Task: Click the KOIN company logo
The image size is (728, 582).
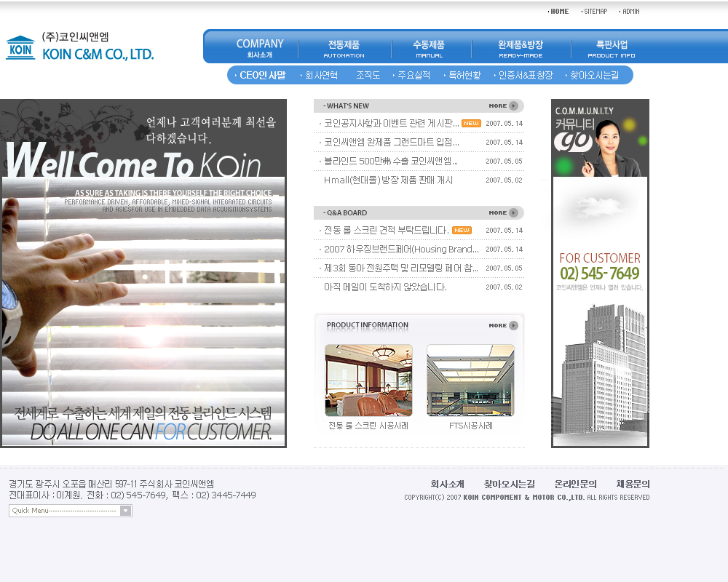Action: [80, 47]
